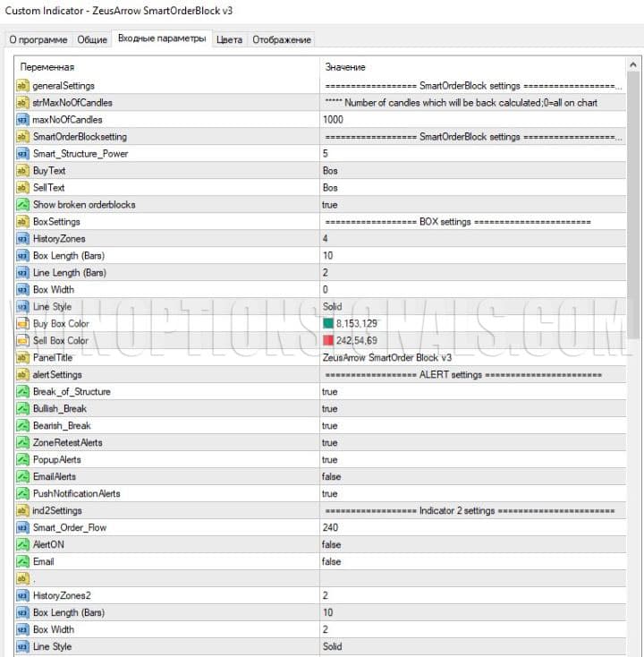644x657 pixels.
Task: Click the integer icon next to HistoryZones2
Action: [x=22, y=596]
